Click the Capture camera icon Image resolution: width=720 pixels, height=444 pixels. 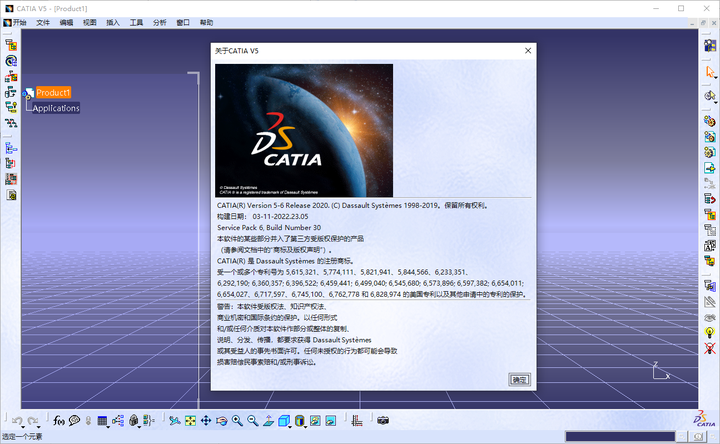(x=383, y=420)
